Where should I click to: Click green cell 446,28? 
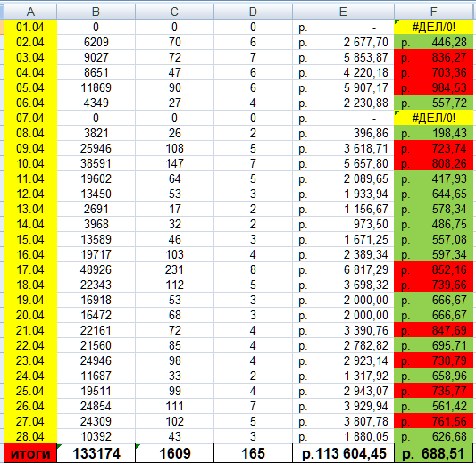433,42
